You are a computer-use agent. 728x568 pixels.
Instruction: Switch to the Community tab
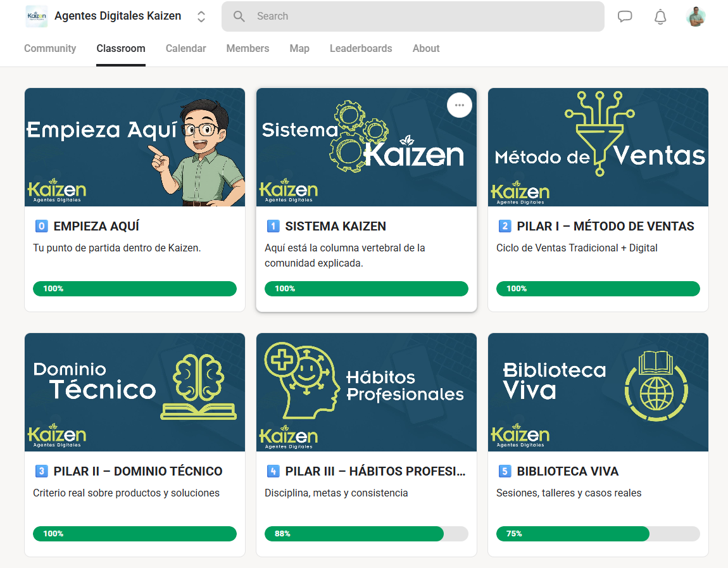[x=50, y=48]
